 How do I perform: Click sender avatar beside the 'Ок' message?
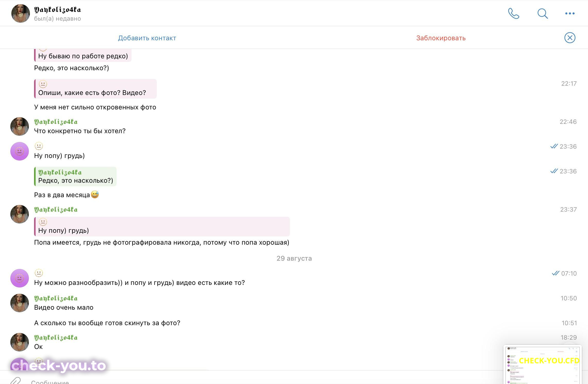coord(20,342)
